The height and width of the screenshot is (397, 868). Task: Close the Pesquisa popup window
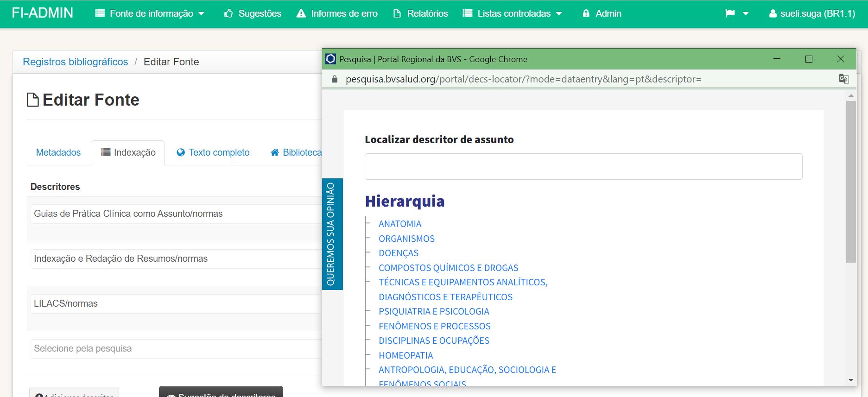coord(841,59)
